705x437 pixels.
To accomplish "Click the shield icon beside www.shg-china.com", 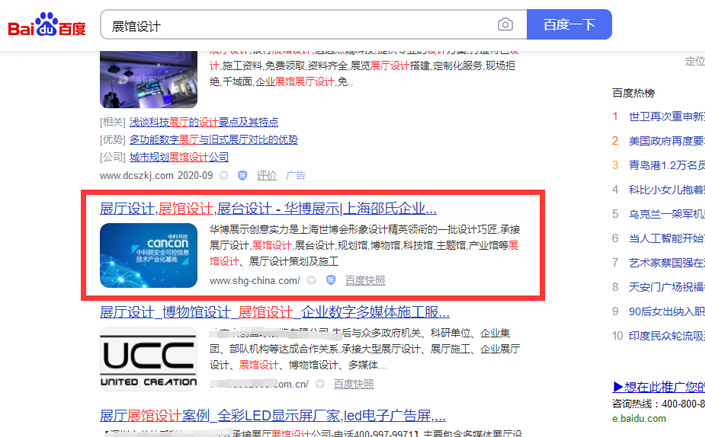I will point(331,281).
